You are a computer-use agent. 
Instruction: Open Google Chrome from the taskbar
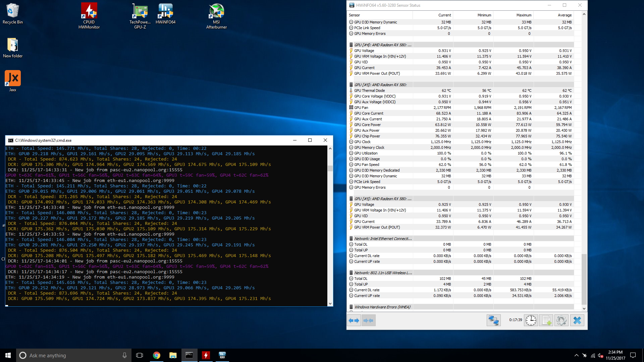pyautogui.click(x=157, y=355)
